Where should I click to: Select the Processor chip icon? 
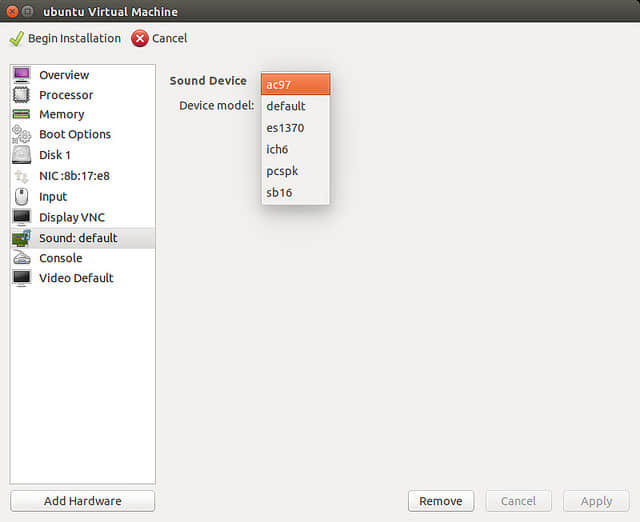click(x=21, y=95)
